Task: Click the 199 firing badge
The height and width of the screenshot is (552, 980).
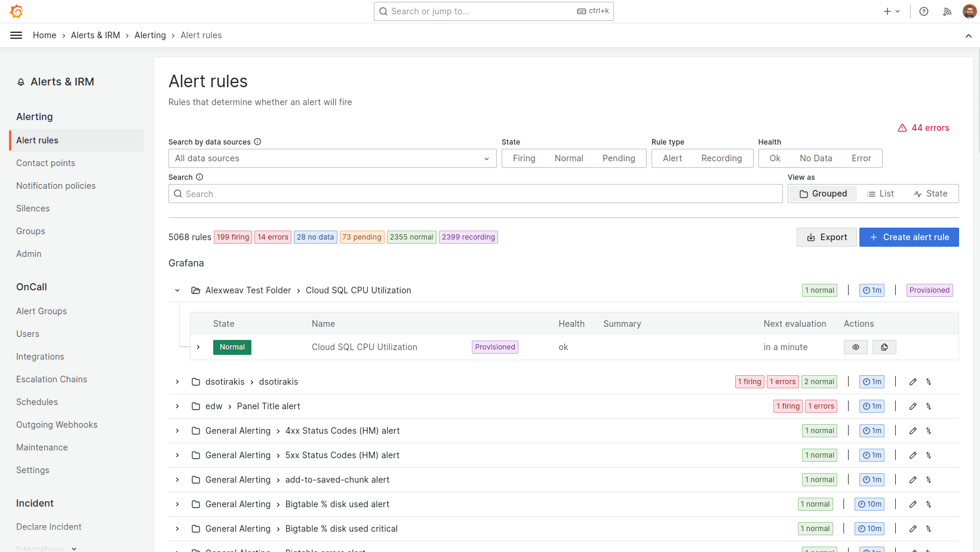Action: [233, 237]
